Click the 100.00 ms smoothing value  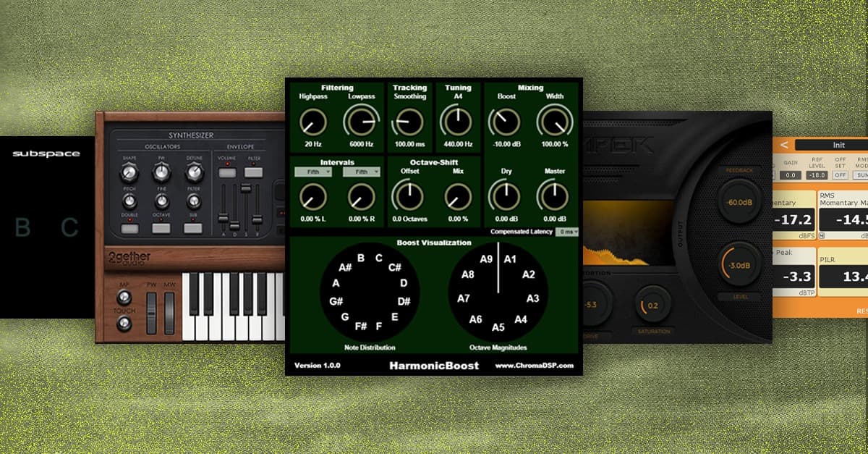pyautogui.click(x=410, y=146)
